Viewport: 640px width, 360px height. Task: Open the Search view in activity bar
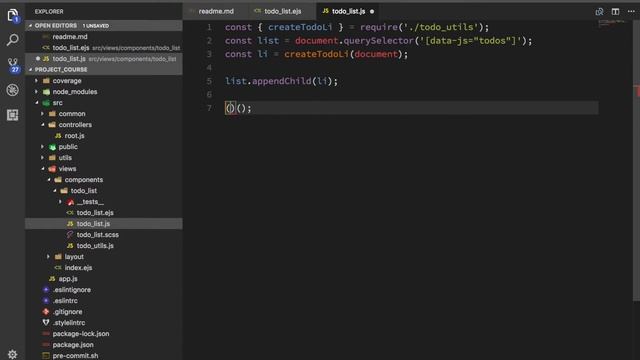(13, 40)
